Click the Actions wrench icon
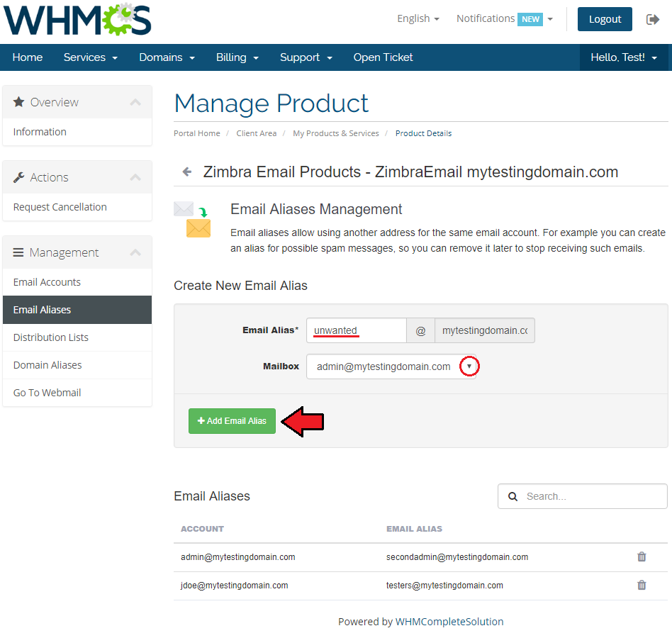The image size is (672, 638). tap(18, 177)
